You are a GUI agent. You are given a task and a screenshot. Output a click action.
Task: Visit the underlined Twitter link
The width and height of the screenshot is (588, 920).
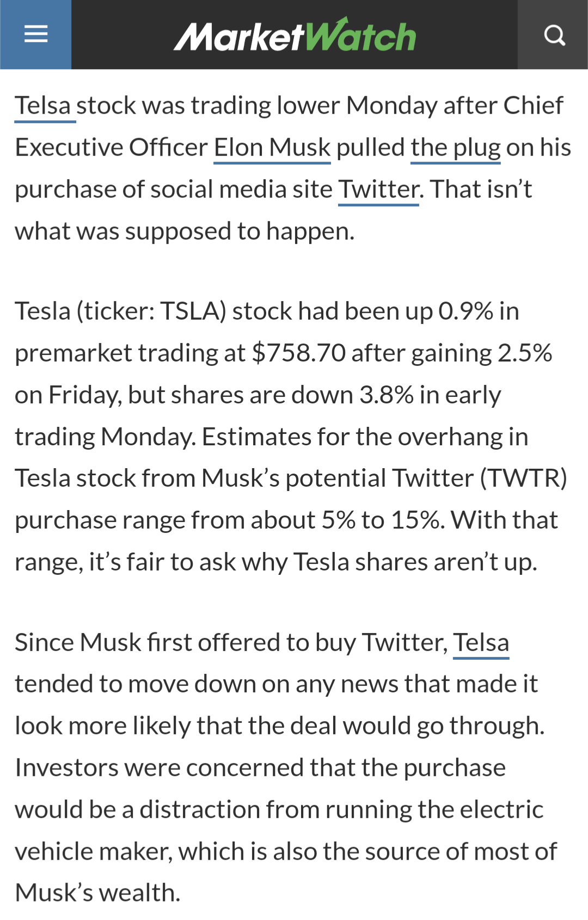tap(379, 189)
